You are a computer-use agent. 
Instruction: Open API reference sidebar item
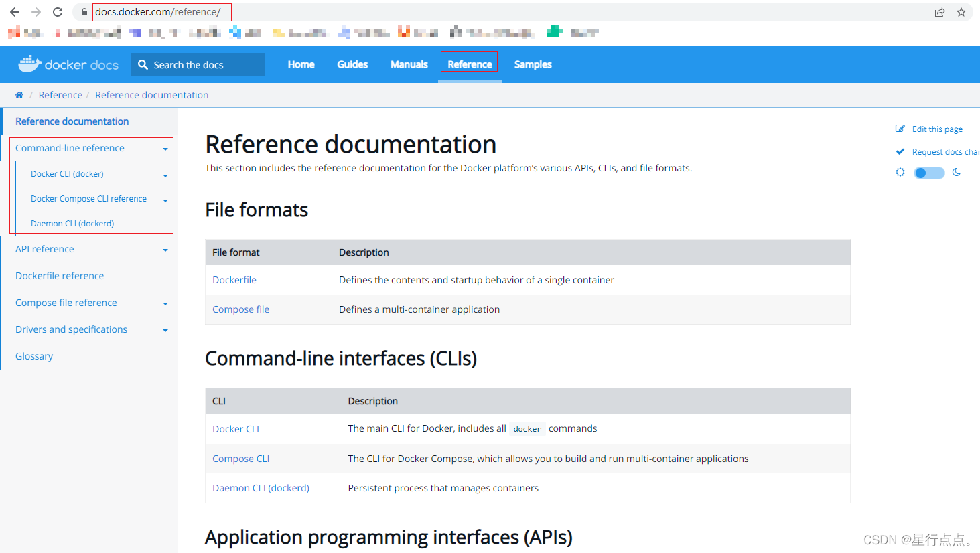point(45,249)
